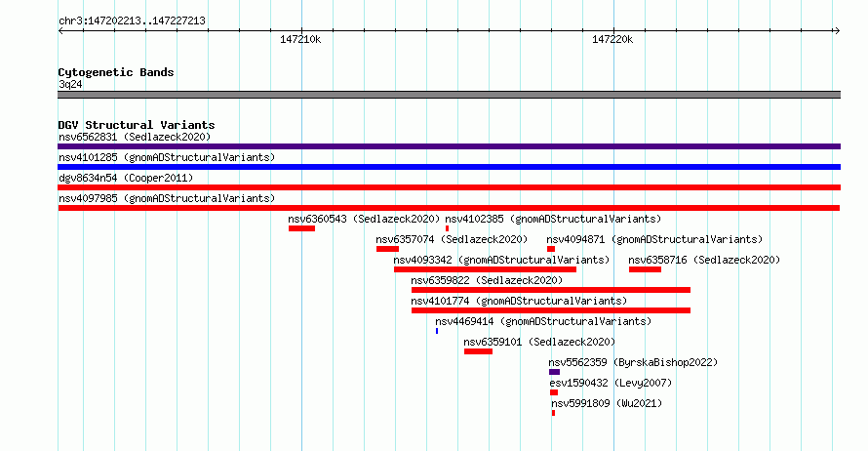Image resolution: width=868 pixels, height=451 pixels.
Task: Click small red mark under nsv4102385
Action: click(x=448, y=228)
